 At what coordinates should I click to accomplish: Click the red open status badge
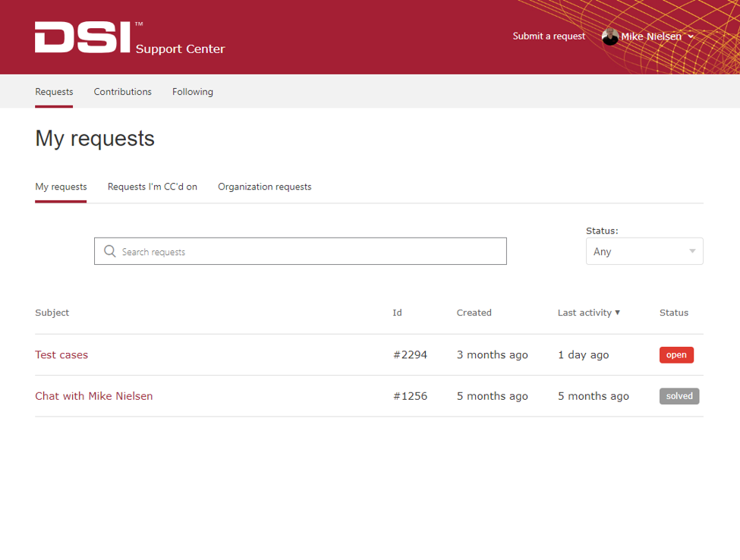675,354
